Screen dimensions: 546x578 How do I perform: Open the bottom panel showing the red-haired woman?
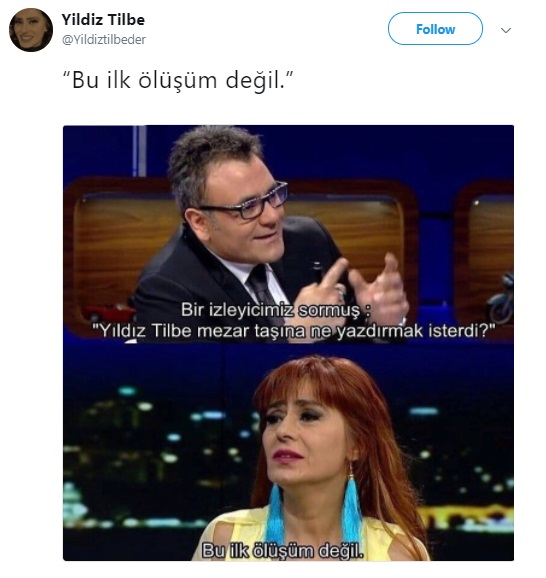[288, 452]
